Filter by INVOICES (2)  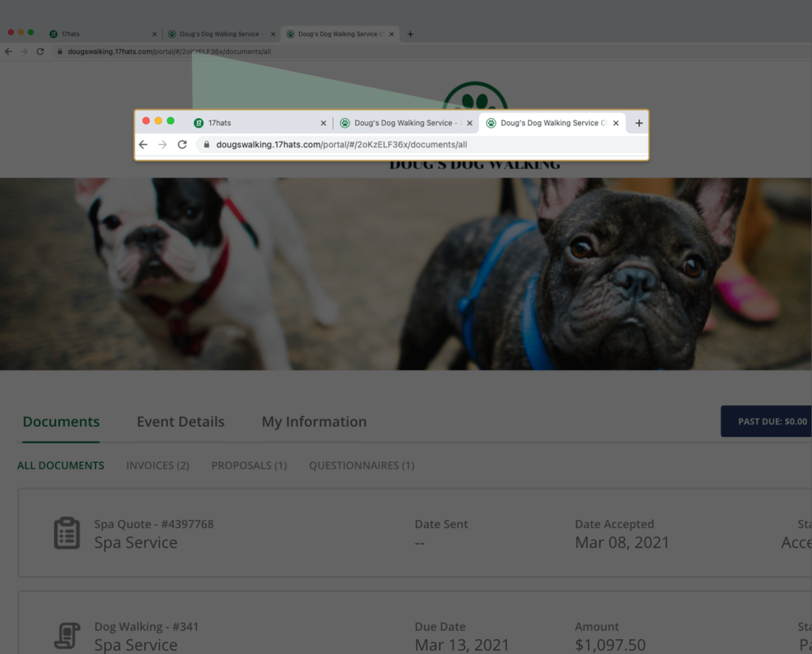tap(157, 465)
